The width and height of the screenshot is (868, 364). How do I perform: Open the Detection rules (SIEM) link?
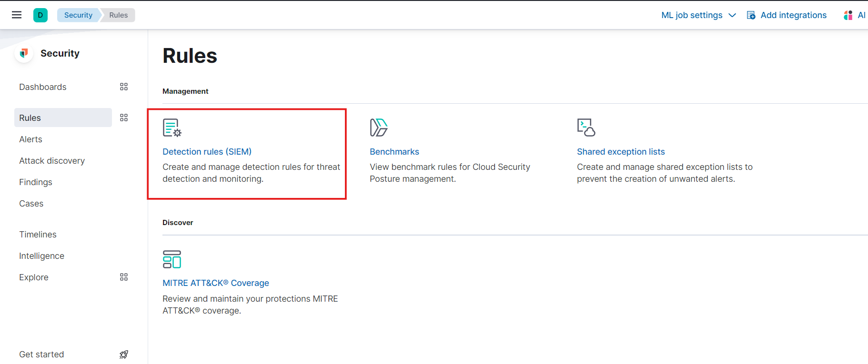coord(207,152)
